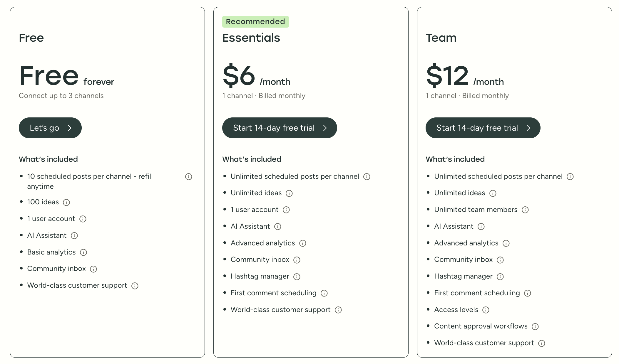Image resolution: width=619 pixels, height=364 pixels.
Task: View info on Basic analytics feature
Action: 84,252
